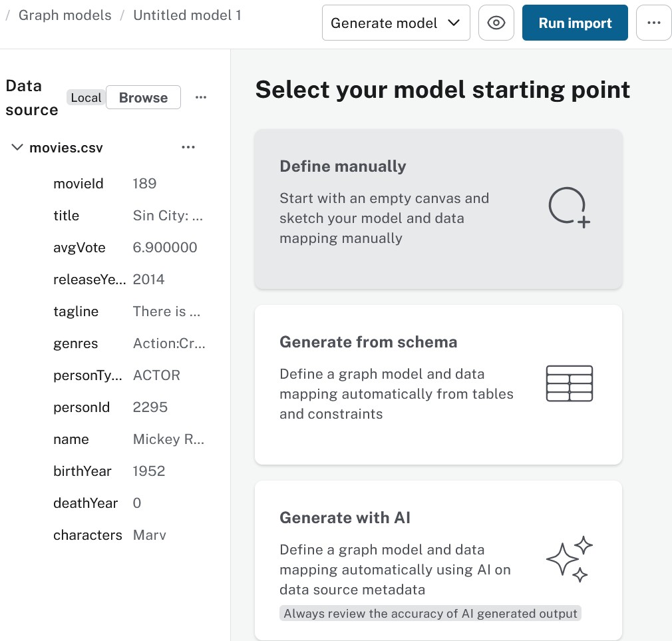This screenshot has height=641, width=672.
Task: Open the movies.csv options ellipsis menu
Action: point(188,147)
